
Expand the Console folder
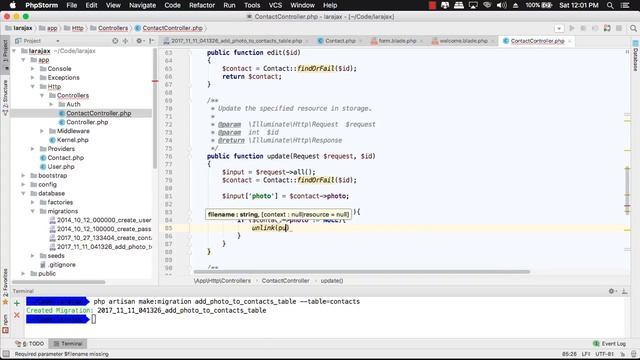pyautogui.click(x=33, y=69)
